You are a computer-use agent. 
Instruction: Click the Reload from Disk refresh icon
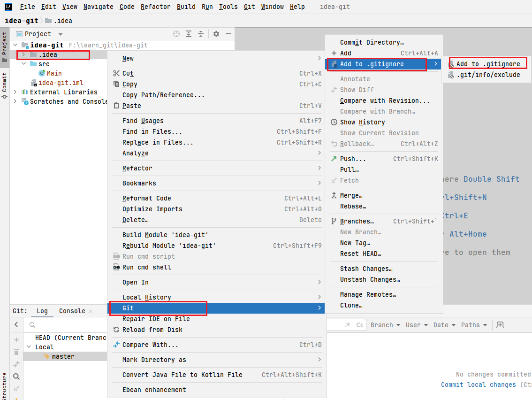116,330
